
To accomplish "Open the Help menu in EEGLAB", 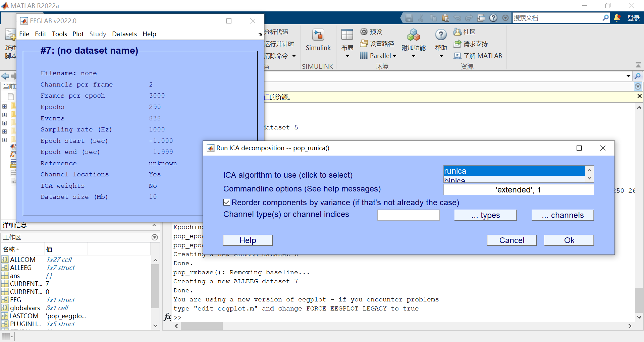I will [149, 34].
